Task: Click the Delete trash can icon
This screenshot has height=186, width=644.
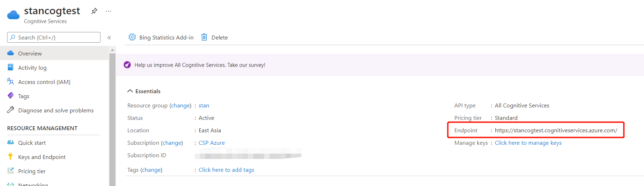Action: 204,37
